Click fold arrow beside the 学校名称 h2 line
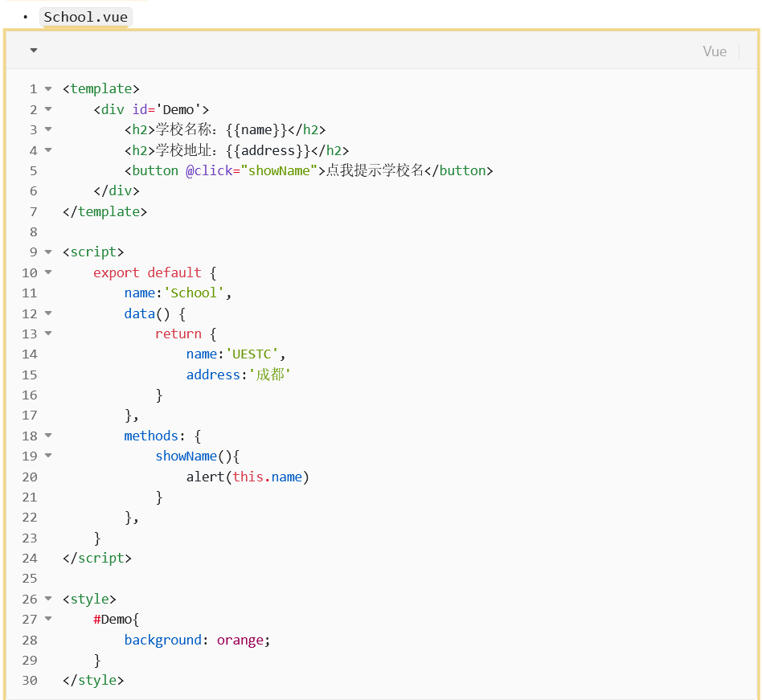This screenshot has width=762, height=700. coord(48,129)
